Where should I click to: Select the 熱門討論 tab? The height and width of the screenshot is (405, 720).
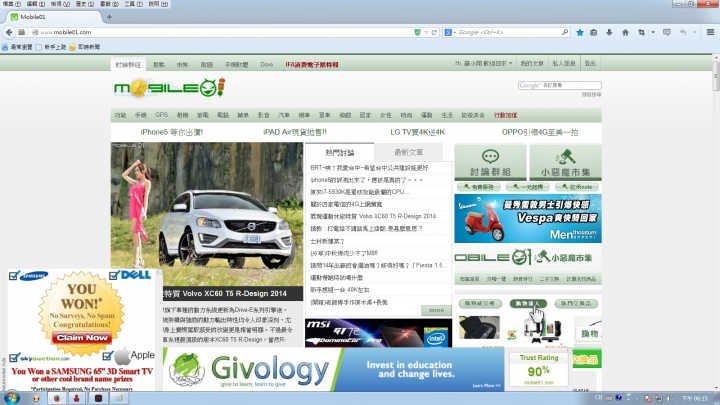340,152
